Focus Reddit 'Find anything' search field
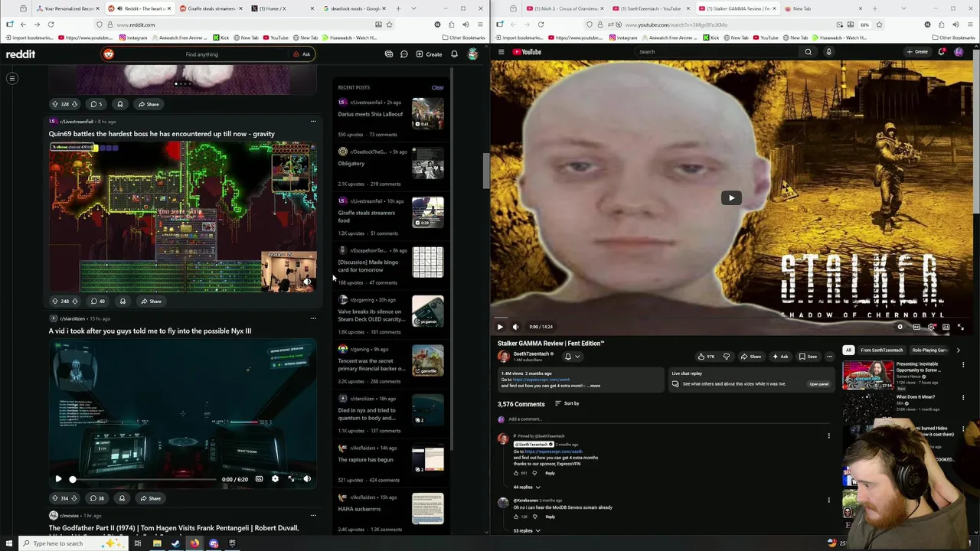The height and width of the screenshot is (551, 980). 202,54
